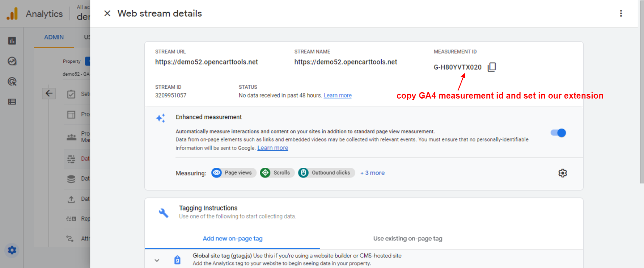Open enhanced measurement settings gear
The width and height of the screenshot is (644, 268).
click(562, 173)
